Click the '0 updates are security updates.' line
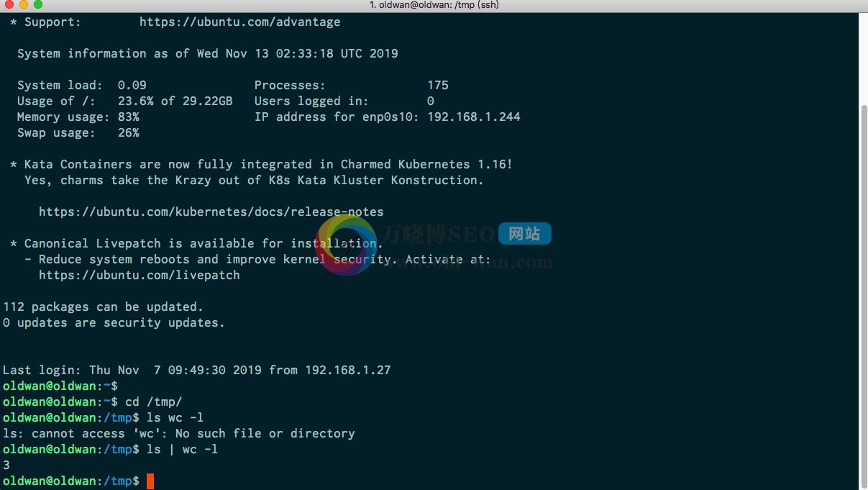 (x=114, y=323)
